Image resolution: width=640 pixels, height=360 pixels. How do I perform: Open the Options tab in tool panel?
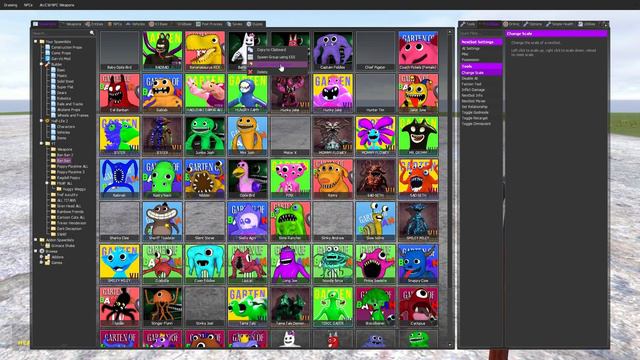(533, 24)
